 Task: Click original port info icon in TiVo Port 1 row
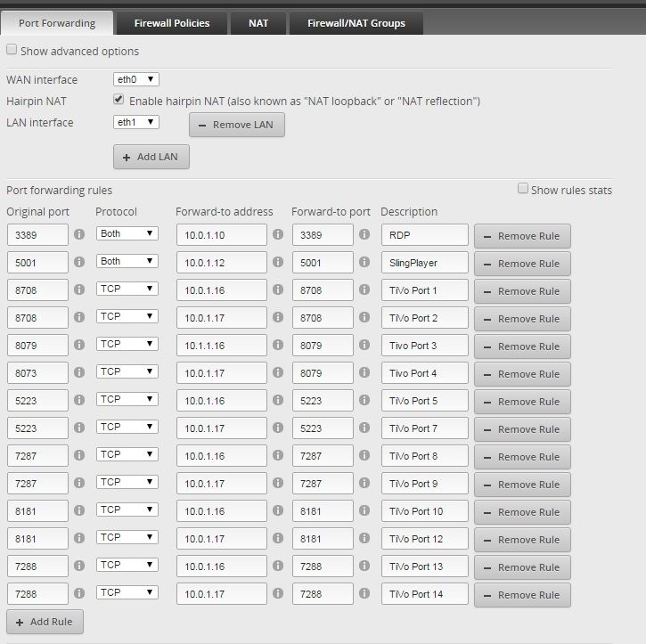click(x=79, y=289)
